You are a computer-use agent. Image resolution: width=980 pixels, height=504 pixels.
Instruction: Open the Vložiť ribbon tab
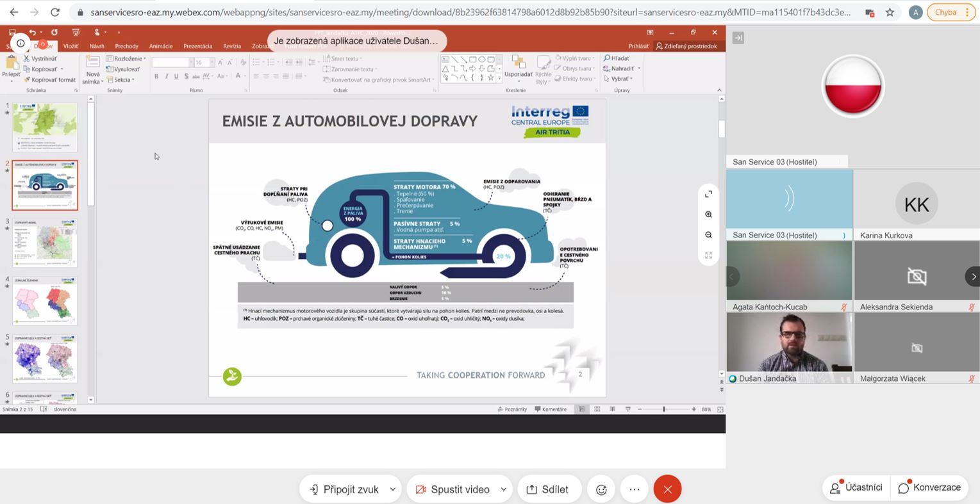(x=71, y=46)
